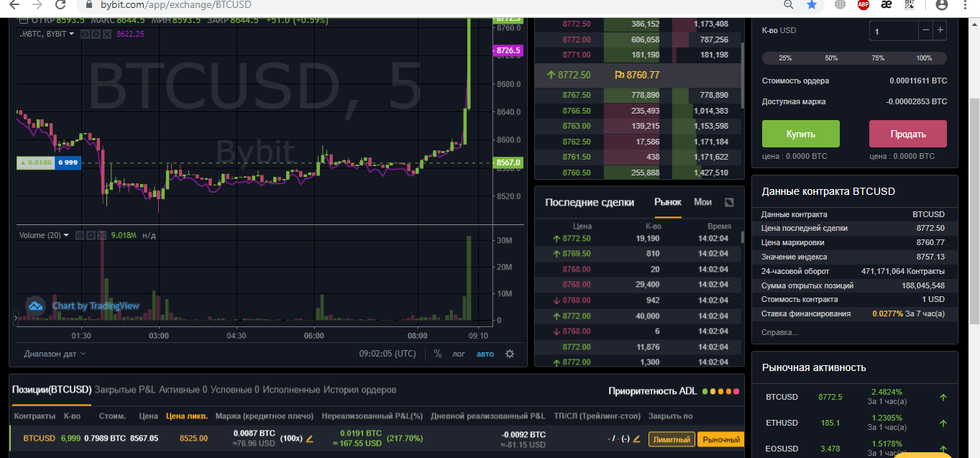Click order book price 8767.50
Screen dimensions: 980x458
[x=577, y=95]
